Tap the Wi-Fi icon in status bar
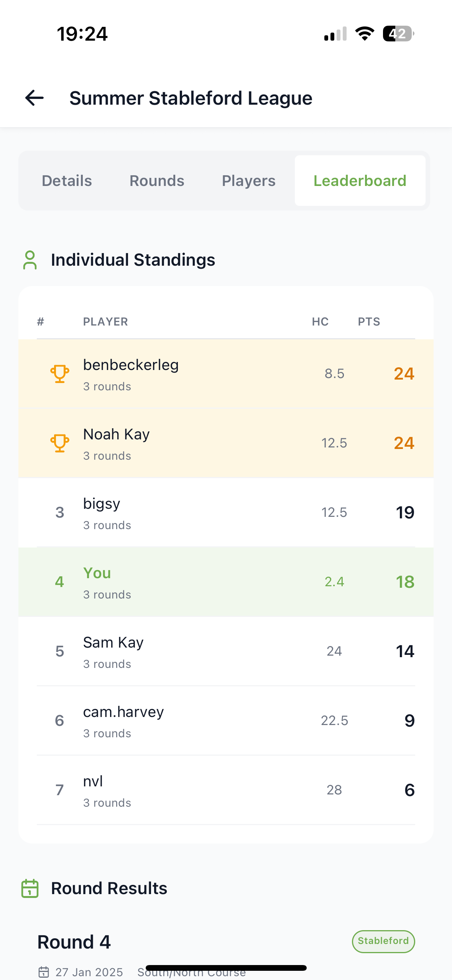The width and height of the screenshot is (452, 980). pos(364,34)
